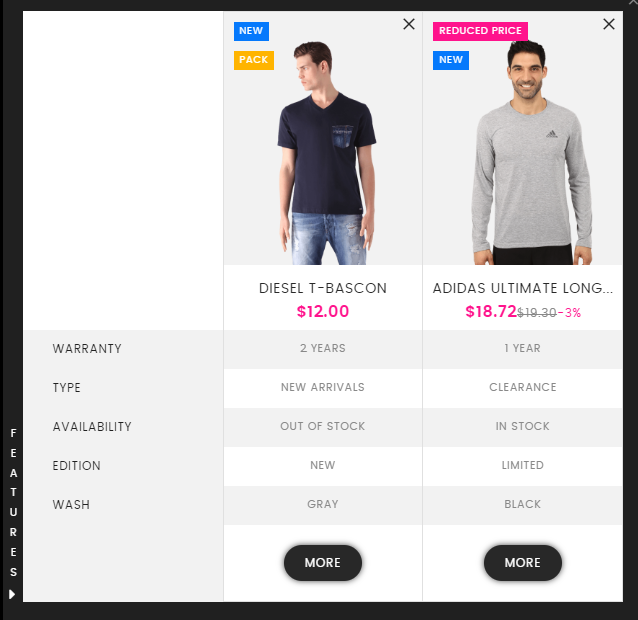The width and height of the screenshot is (638, 620).
Task: Click the $12.00 Diesel price
Action: 323,312
